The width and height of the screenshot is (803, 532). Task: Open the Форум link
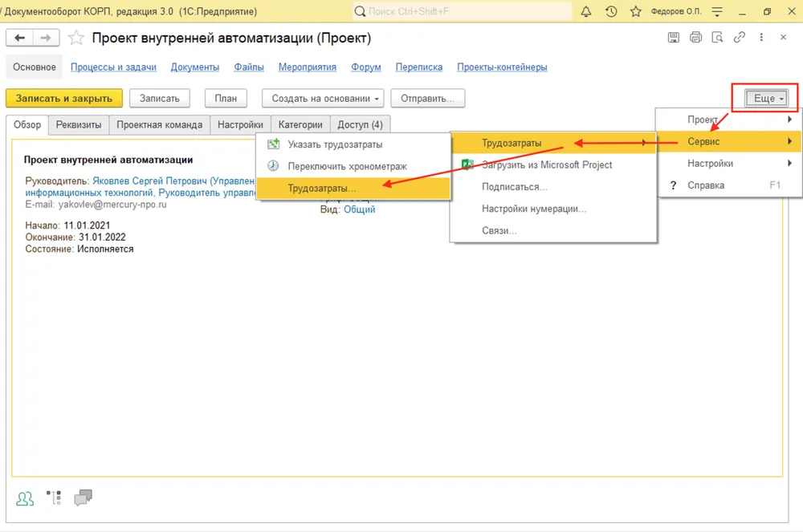click(366, 67)
